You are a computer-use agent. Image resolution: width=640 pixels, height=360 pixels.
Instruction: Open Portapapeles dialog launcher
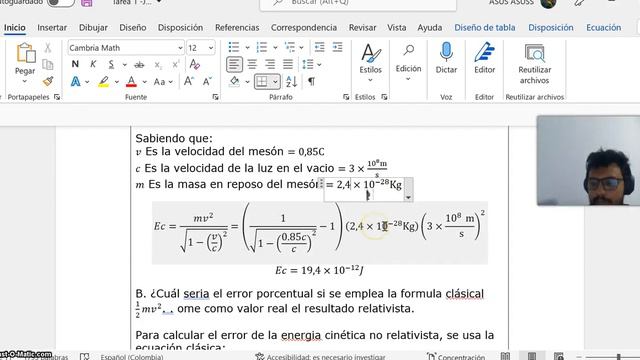click(57, 97)
